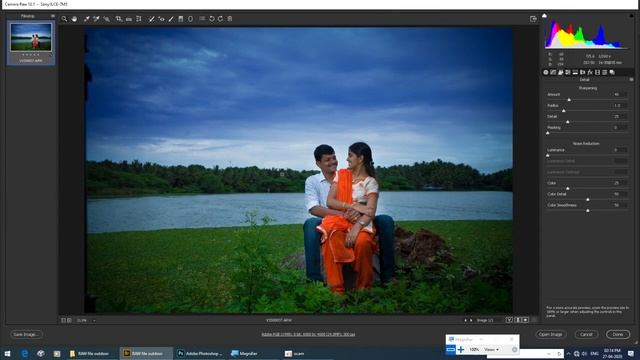This screenshot has height=360, width=640.
Task: Click the Done button
Action: tap(618, 334)
